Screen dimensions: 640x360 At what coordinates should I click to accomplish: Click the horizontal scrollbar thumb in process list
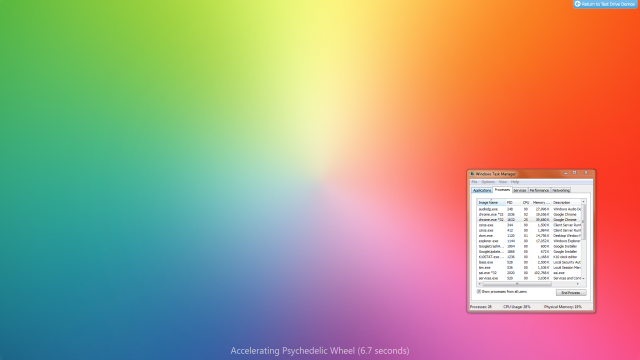517,284
